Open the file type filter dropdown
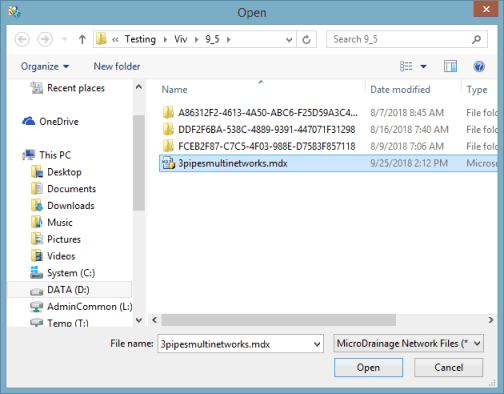Screen dimensions: 504x394 tap(408, 343)
